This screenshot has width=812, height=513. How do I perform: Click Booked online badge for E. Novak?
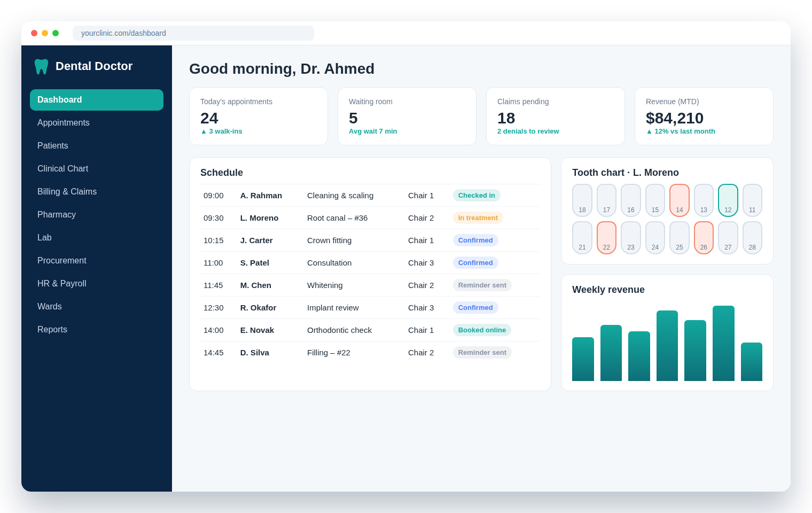tap(482, 330)
